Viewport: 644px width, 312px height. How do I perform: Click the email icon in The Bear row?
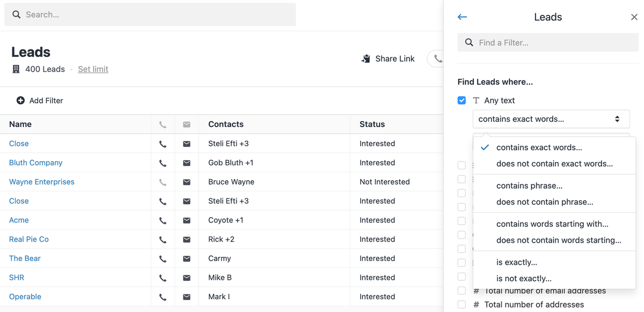(187, 259)
